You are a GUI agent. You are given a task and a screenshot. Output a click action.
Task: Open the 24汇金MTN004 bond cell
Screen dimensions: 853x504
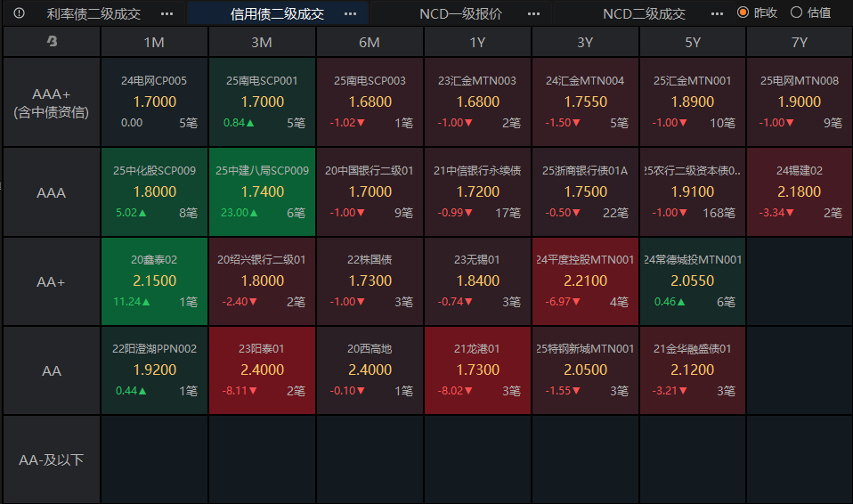(585, 102)
